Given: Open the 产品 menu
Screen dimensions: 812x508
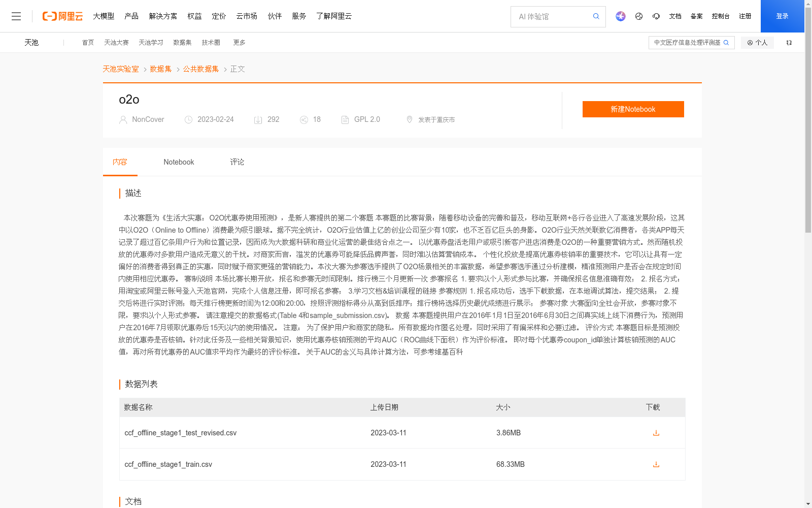Looking at the screenshot, I should [131, 16].
